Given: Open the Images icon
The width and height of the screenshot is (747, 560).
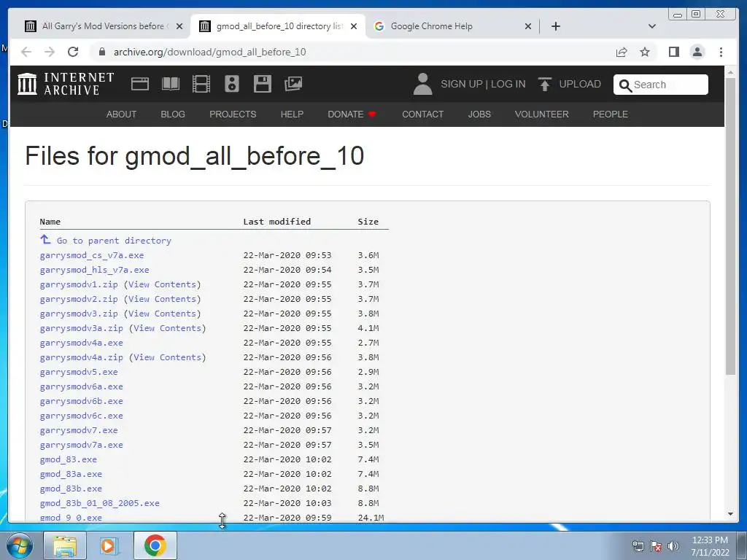Looking at the screenshot, I should [x=293, y=84].
